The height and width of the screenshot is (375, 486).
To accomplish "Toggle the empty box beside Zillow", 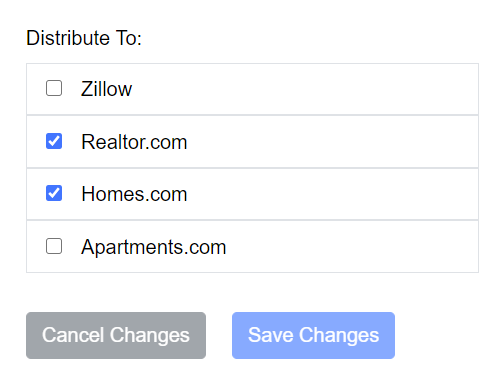I will (54, 88).
